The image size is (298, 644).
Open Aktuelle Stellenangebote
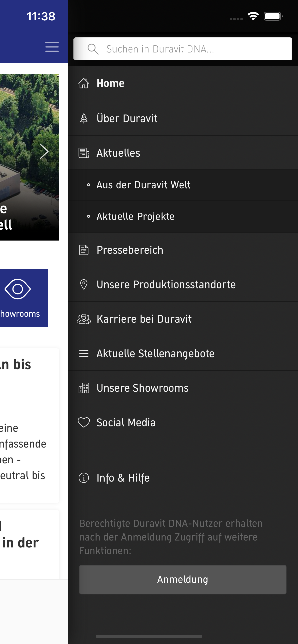coord(183,353)
